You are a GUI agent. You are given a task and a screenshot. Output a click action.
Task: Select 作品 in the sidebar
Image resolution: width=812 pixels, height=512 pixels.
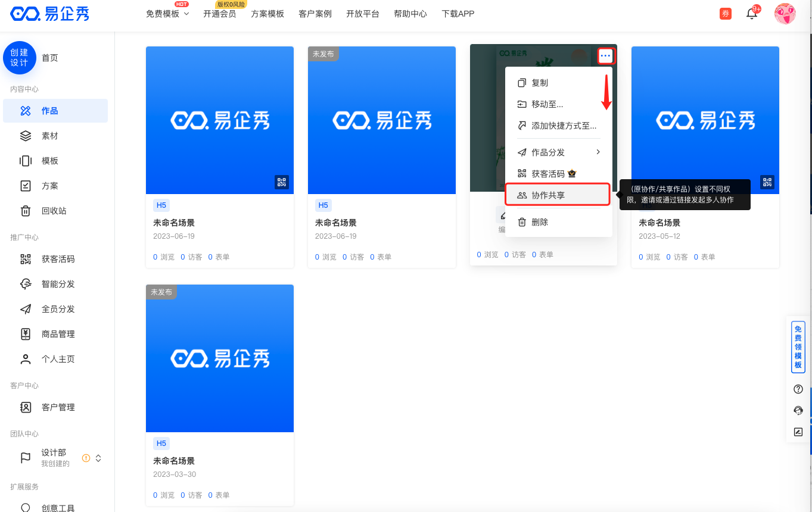click(x=55, y=111)
